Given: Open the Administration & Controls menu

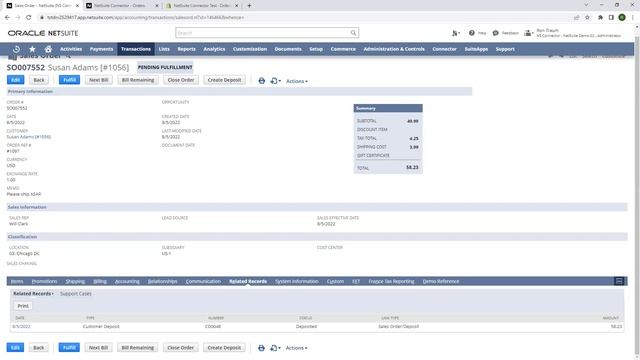Looking at the screenshot, I should (x=394, y=49).
